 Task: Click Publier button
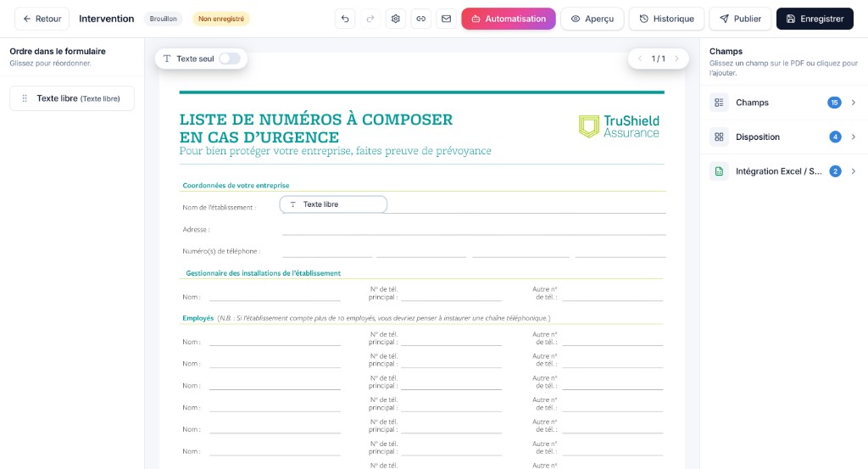pyautogui.click(x=740, y=19)
